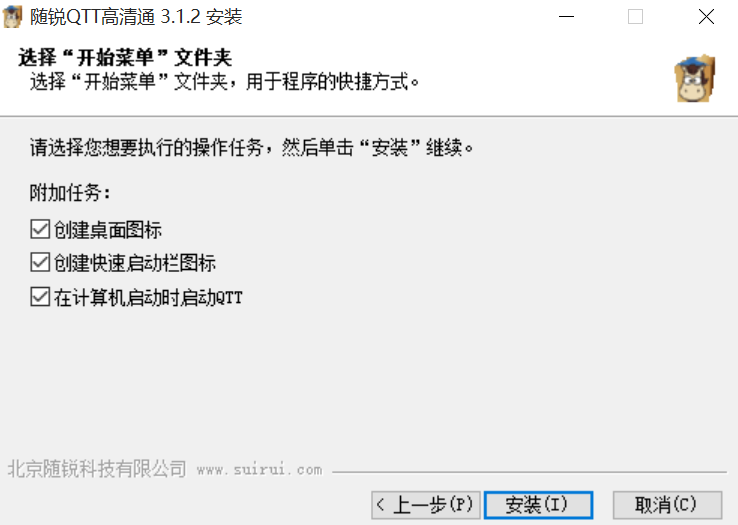Click the www.suirui.com website text

[x=259, y=469]
